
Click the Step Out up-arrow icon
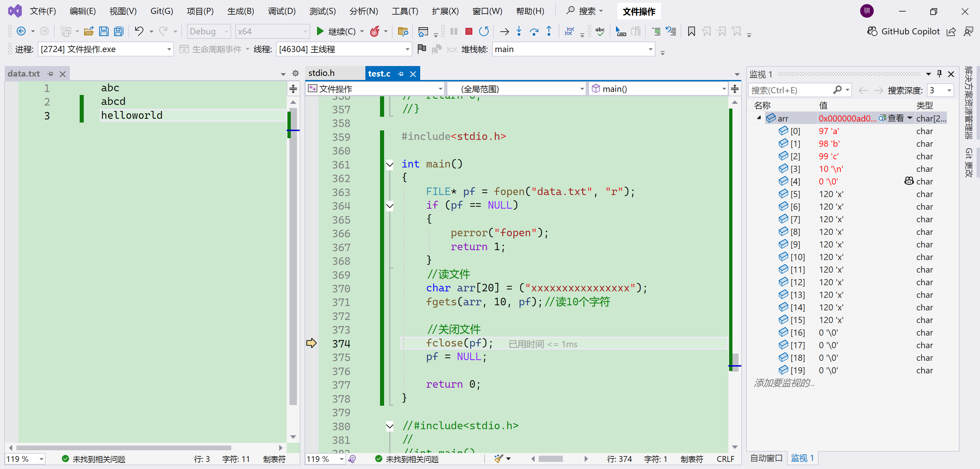(x=549, y=32)
